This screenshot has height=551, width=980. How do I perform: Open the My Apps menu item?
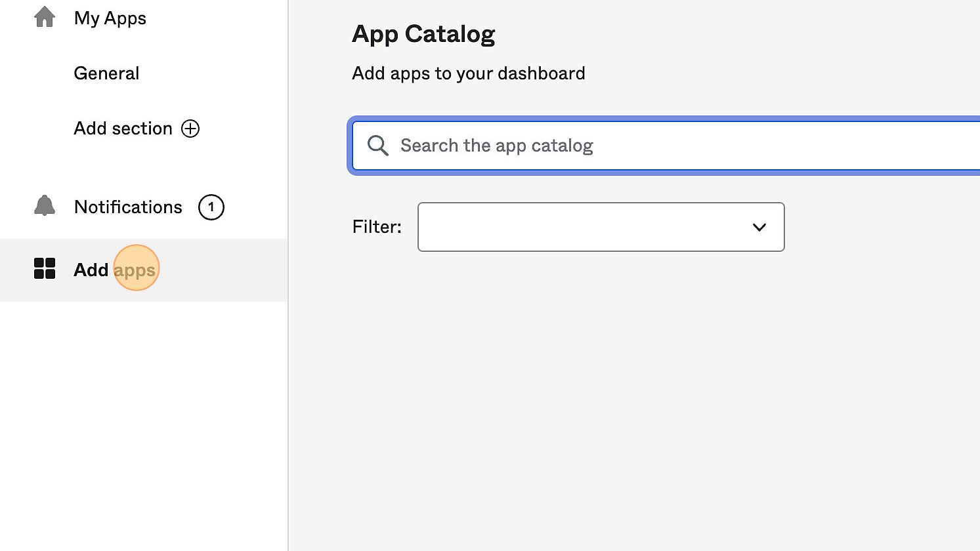[x=110, y=18]
